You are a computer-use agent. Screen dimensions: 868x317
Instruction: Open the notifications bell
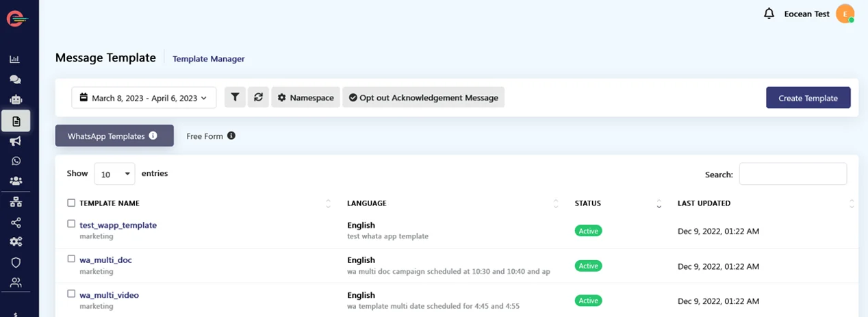(x=769, y=14)
